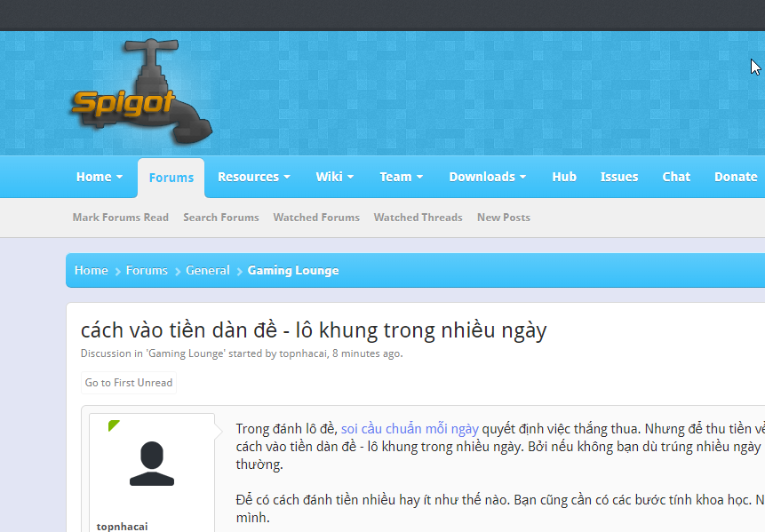Switch to the Forums tab

coord(171,177)
